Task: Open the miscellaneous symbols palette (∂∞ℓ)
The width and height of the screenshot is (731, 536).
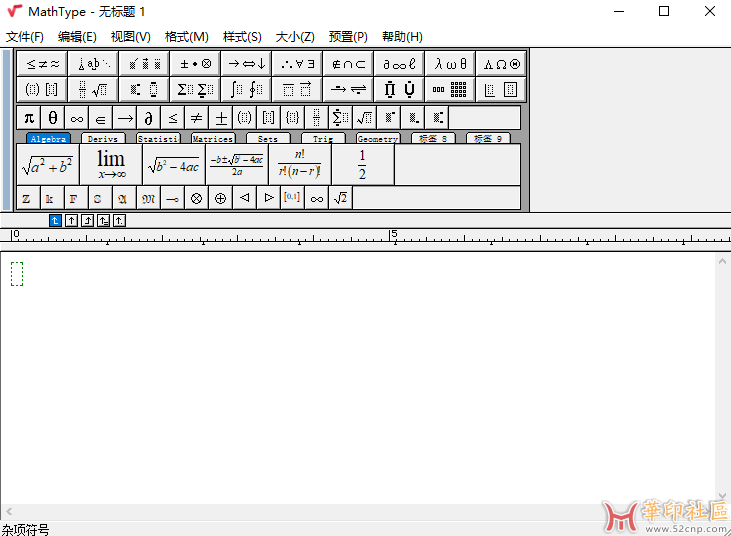Action: [399, 64]
